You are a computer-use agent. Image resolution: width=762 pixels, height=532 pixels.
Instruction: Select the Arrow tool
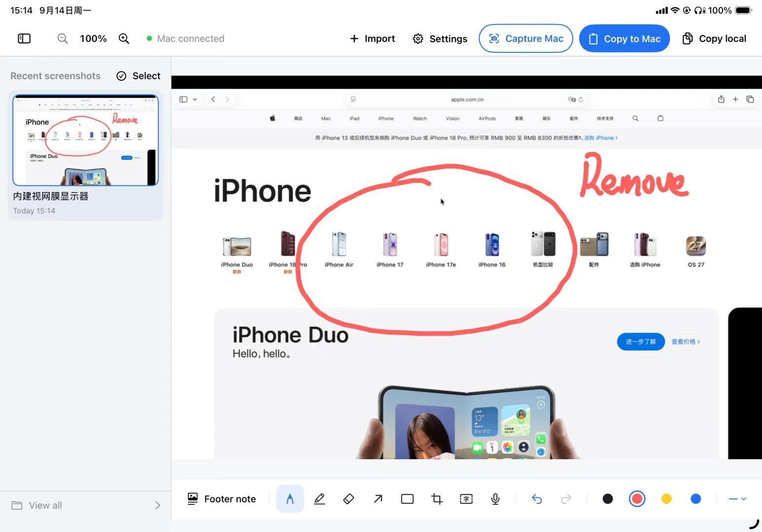(x=378, y=499)
